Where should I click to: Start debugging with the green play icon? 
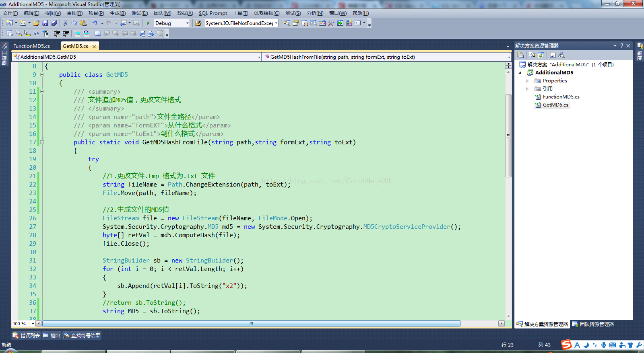[x=148, y=23]
